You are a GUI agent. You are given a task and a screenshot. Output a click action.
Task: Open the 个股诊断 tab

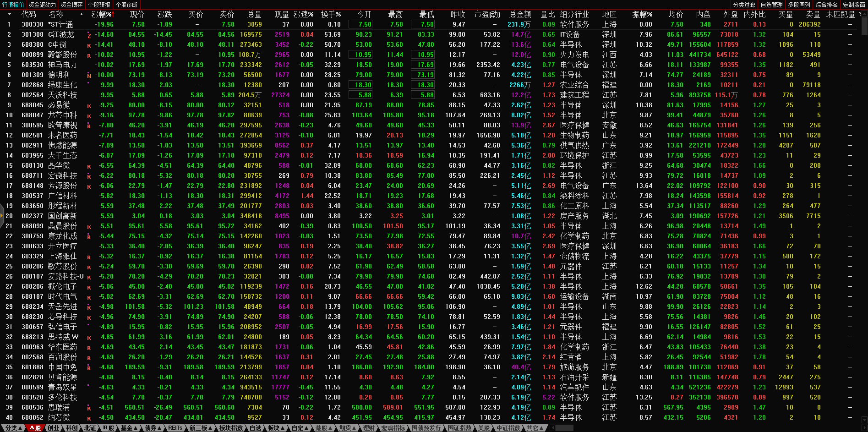pyautogui.click(x=127, y=5)
